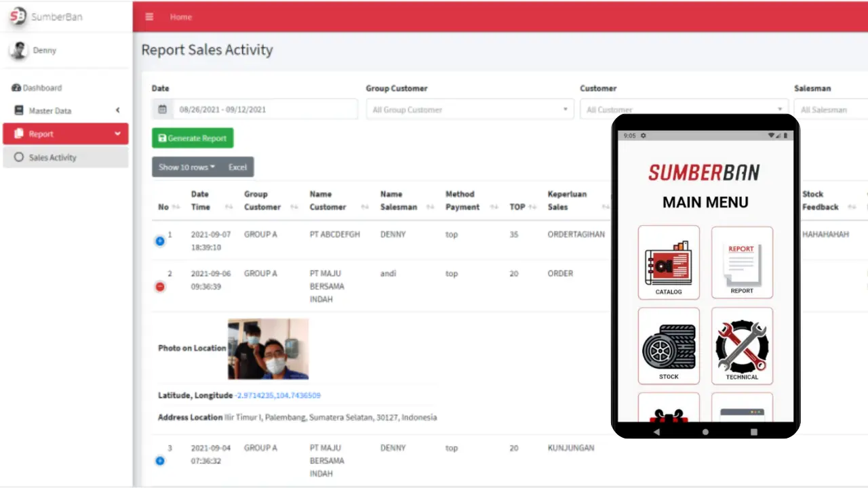Click the hamburger menu icon in header
Viewport: 868px width, 488px height.
(x=149, y=17)
